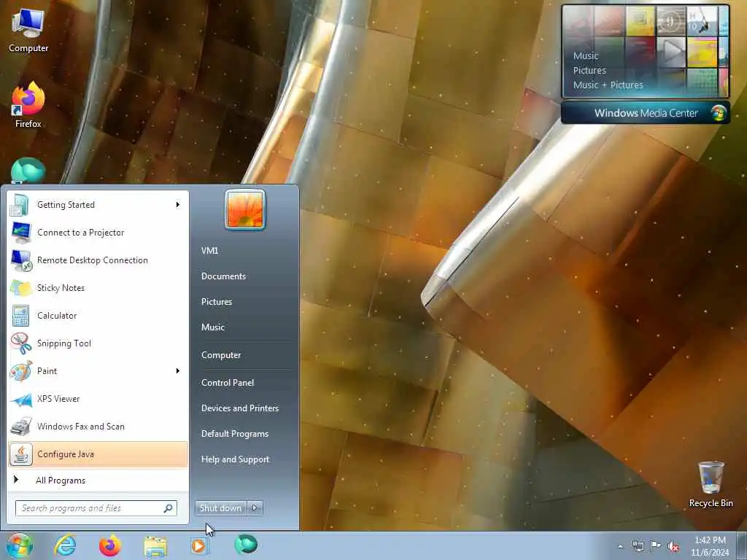Image resolution: width=747 pixels, height=560 pixels.
Task: Click the user account picture
Action: point(245,209)
